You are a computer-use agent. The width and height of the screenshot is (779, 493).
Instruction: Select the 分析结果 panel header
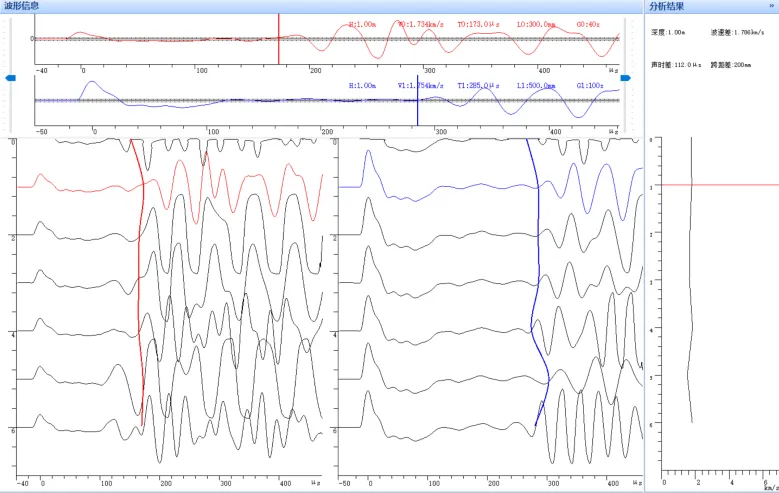point(667,6)
